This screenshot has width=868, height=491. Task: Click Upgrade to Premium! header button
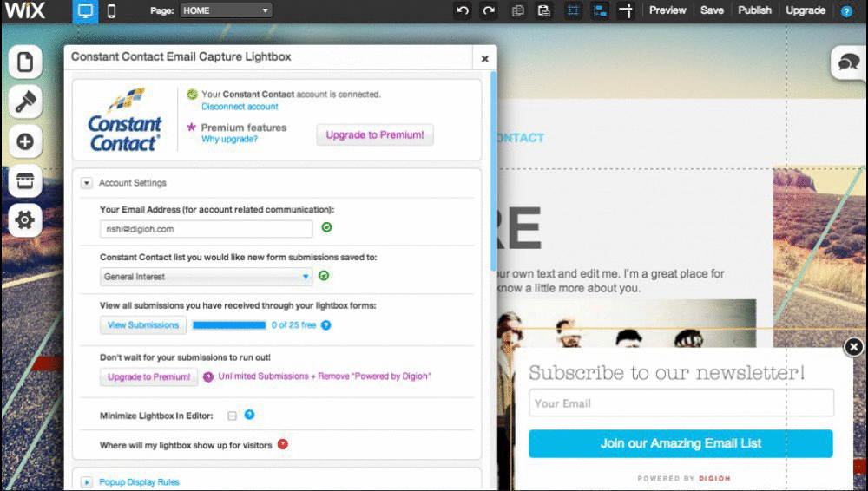coord(375,135)
